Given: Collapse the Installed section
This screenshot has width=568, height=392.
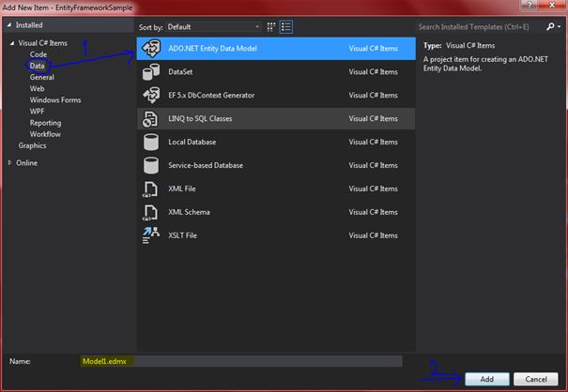Looking at the screenshot, I should pyautogui.click(x=9, y=25).
